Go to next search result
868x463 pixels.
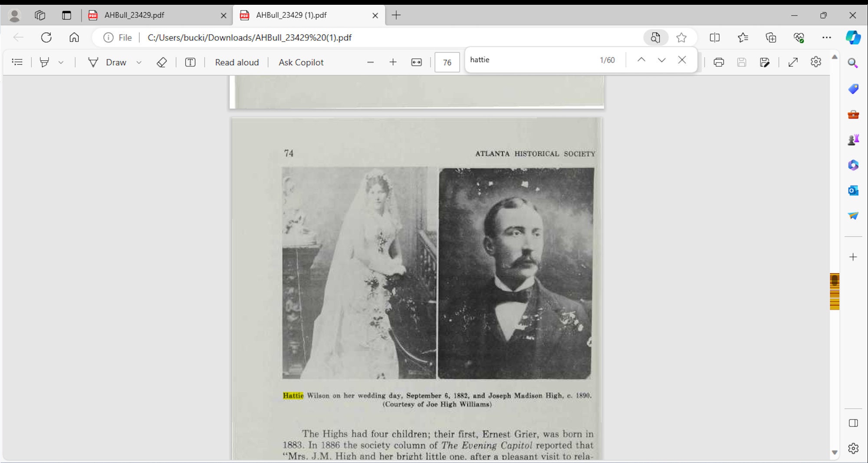click(x=661, y=60)
